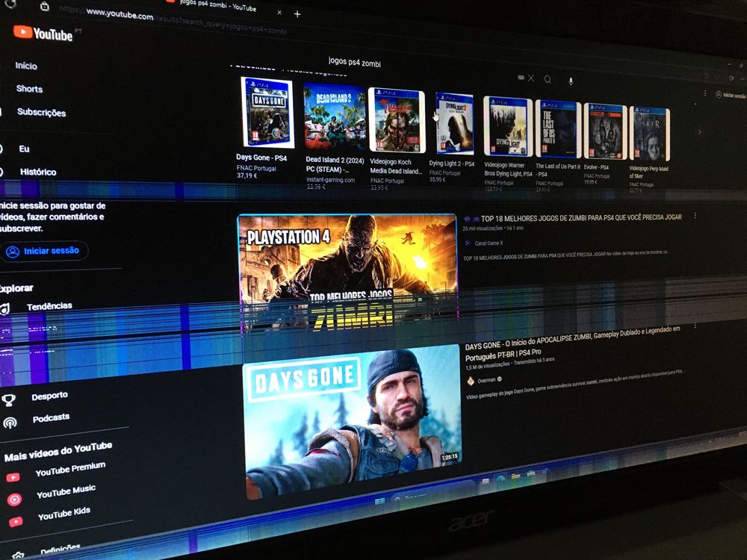Visit the Canal Game X channel
The width and height of the screenshot is (747, 560).
click(x=489, y=243)
